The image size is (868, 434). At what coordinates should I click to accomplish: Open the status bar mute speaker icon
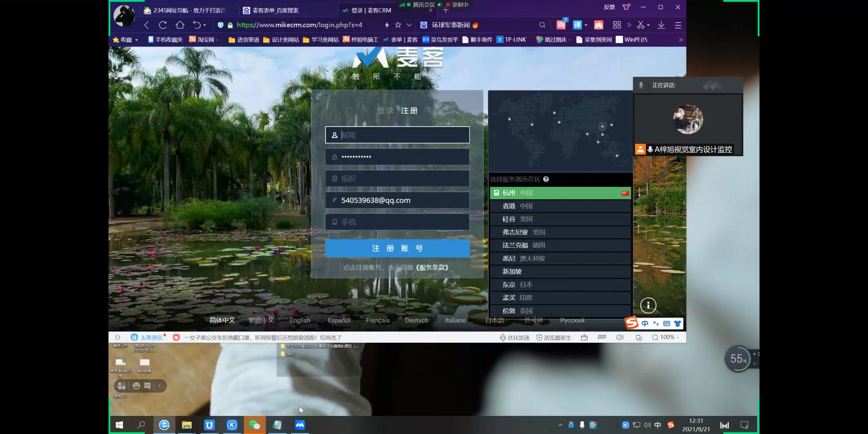pos(620,338)
